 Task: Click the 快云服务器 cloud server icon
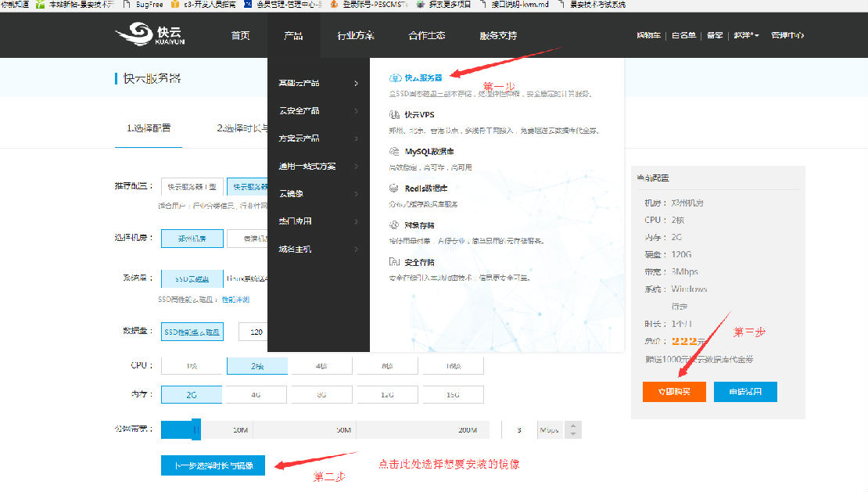pos(396,77)
